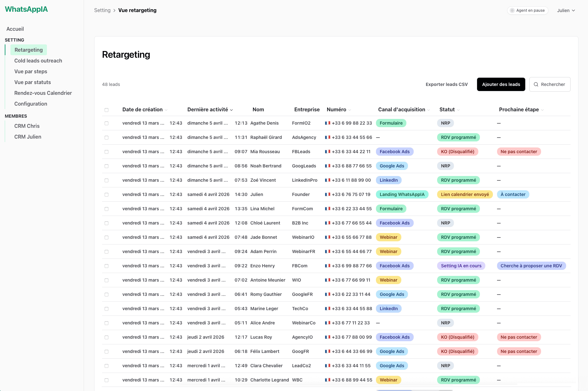The image size is (588, 391).
Task: Click Exporter leads CSV
Action: [447, 84]
